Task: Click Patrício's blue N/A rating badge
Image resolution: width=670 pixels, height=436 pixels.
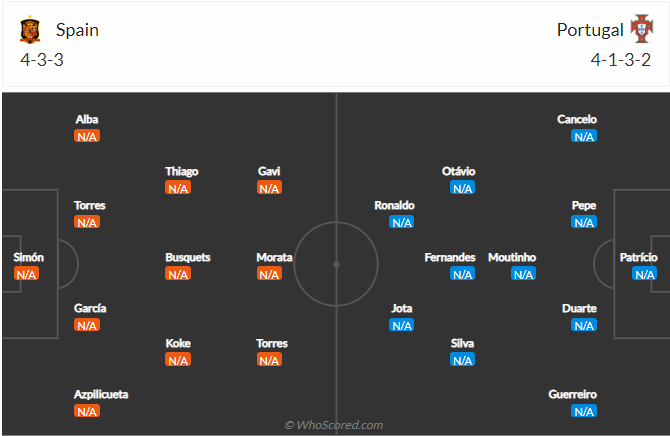Action: (x=645, y=274)
